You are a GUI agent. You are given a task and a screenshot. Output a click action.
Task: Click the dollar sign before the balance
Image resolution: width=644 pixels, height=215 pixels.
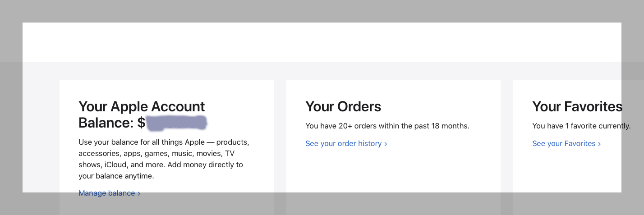click(x=141, y=123)
